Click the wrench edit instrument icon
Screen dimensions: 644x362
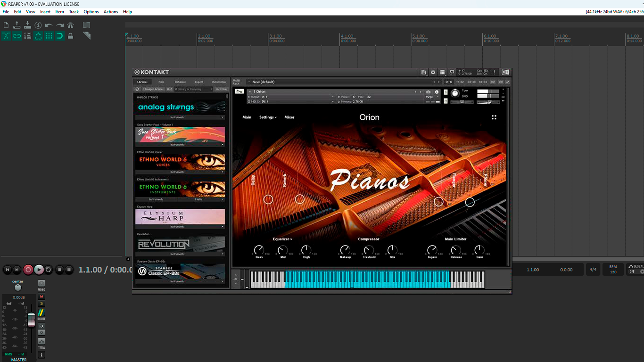239,91
